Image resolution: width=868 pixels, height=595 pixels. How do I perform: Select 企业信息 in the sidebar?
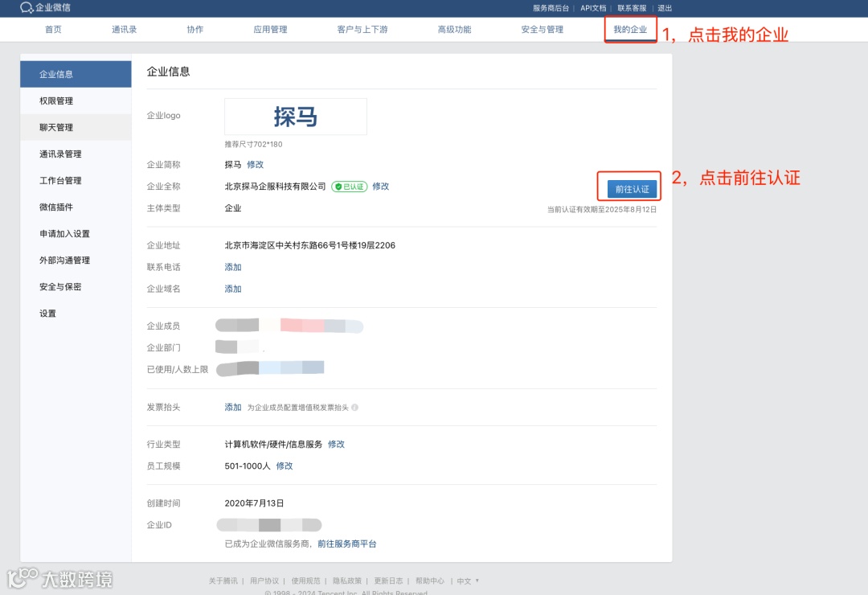click(76, 74)
